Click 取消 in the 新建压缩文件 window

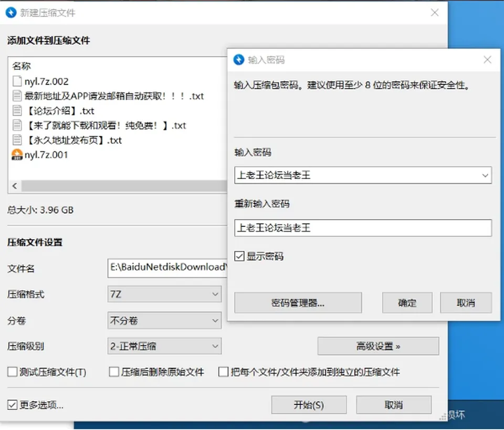tap(394, 405)
